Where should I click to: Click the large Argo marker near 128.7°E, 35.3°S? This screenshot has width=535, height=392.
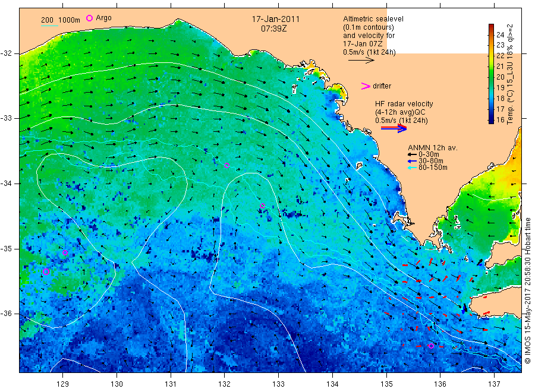tap(46, 271)
